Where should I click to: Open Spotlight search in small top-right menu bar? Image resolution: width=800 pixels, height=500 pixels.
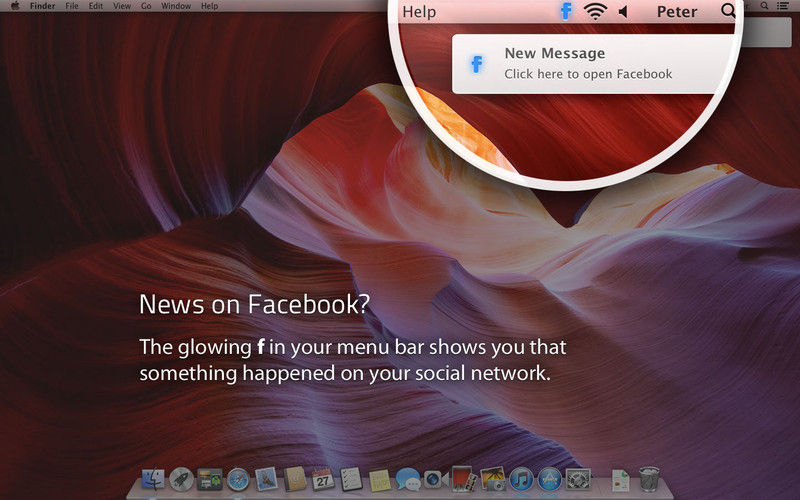click(x=764, y=6)
